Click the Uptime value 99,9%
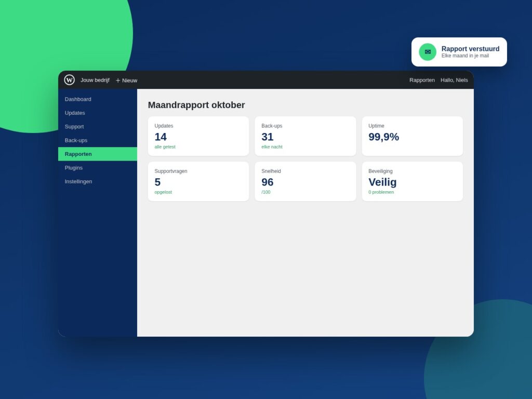This screenshot has width=532, height=399. 384,137
